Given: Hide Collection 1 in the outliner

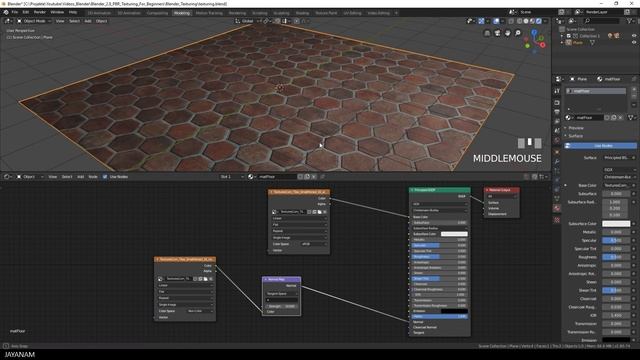Looking at the screenshot, I should (x=634, y=36).
